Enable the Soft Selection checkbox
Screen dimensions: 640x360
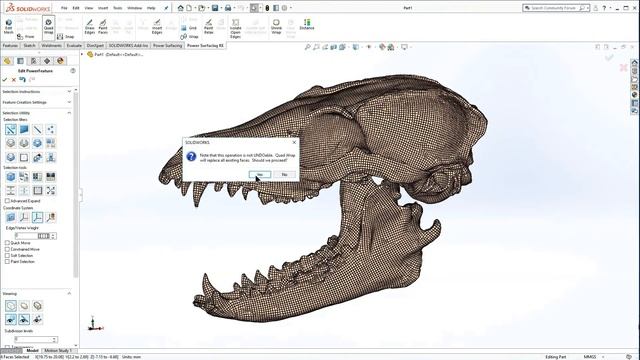(7, 256)
